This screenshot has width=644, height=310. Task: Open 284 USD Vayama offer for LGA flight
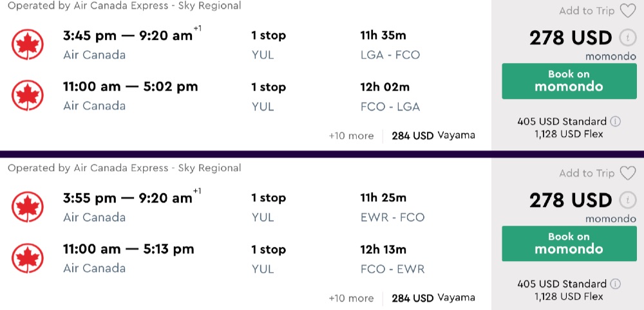click(433, 136)
